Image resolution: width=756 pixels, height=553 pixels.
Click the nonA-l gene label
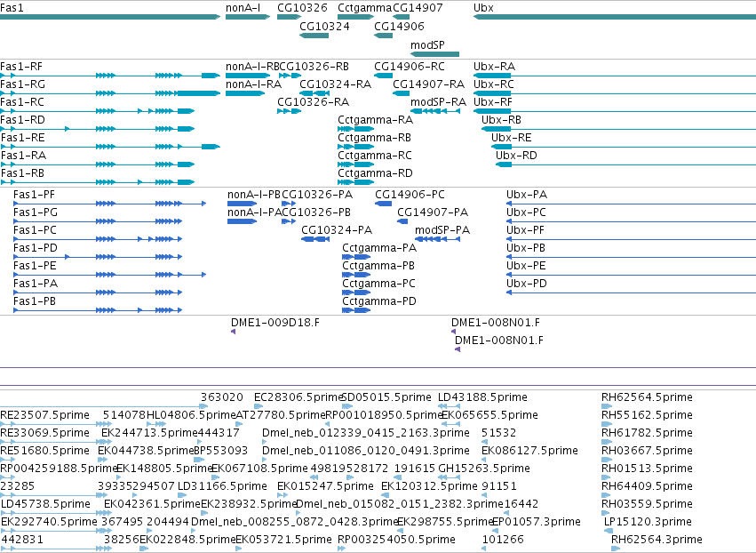click(243, 8)
